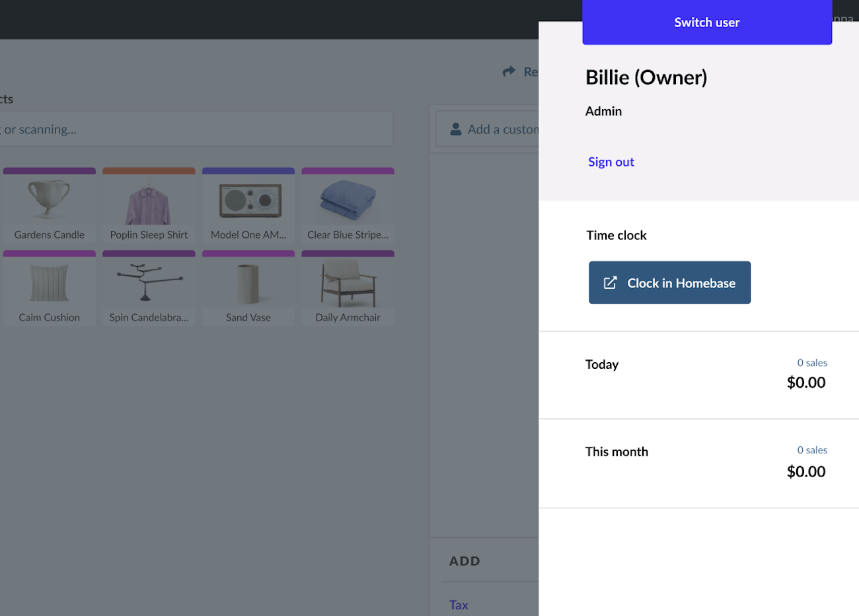Click Today's $0.00 total
Image resolution: width=859 pixels, height=616 pixels.
point(806,383)
